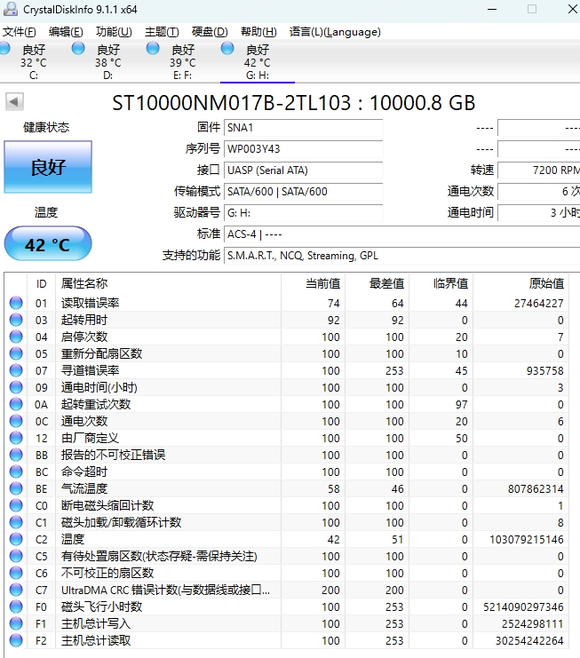Screen dimensions: 580x658
Task: Click status orb for attribute C1 磁头加载/卸载循环计数
Action: (x=16, y=522)
